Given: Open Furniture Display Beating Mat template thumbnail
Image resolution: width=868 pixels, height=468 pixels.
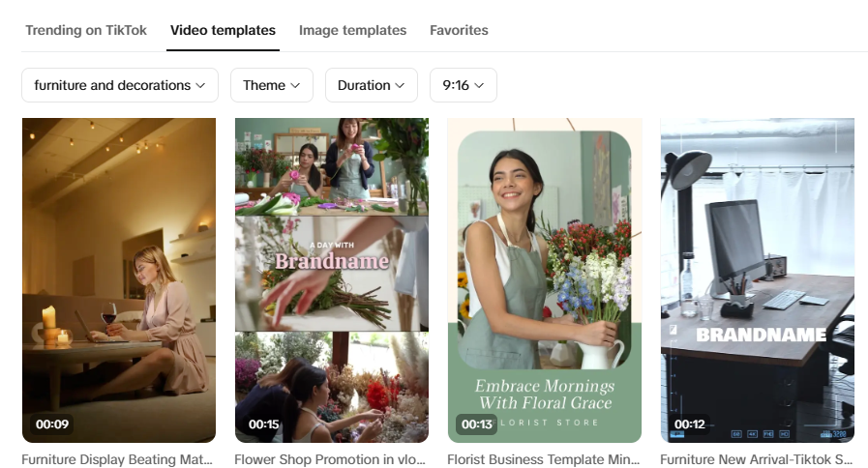Looking at the screenshot, I should (119, 279).
